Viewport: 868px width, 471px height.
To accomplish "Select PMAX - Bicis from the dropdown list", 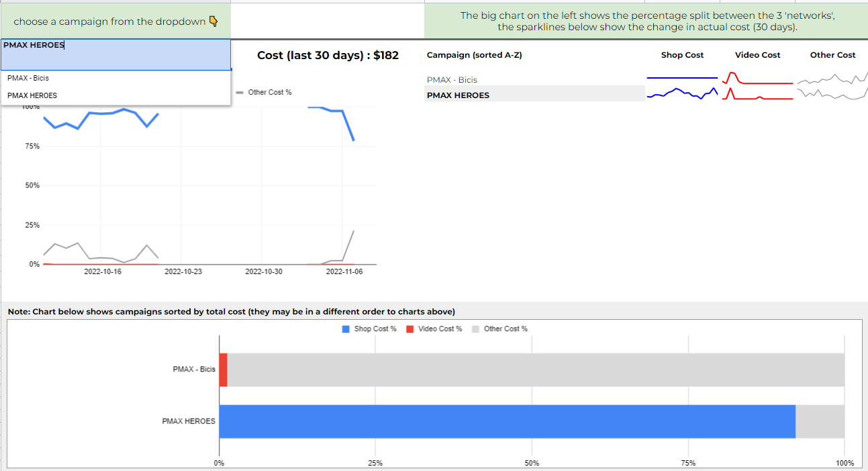I will 115,78.
